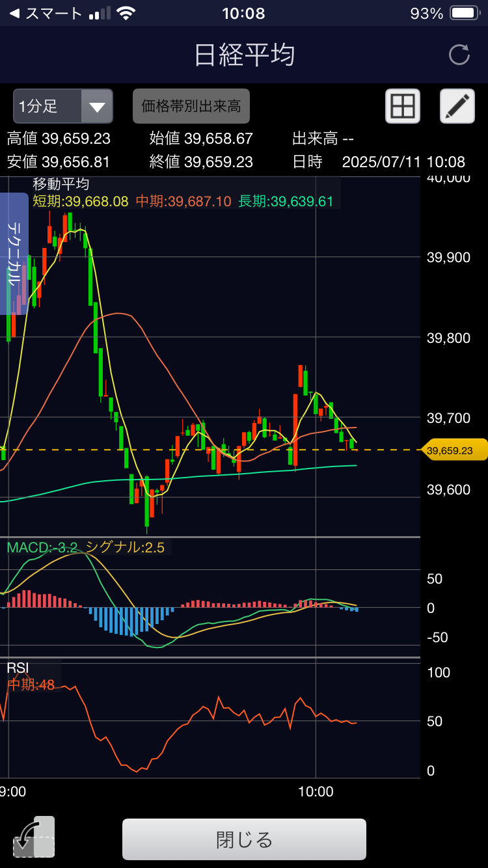Image resolution: width=488 pixels, height=868 pixels.
Task: Tap the 39,800 price axis label
Action: (448, 338)
